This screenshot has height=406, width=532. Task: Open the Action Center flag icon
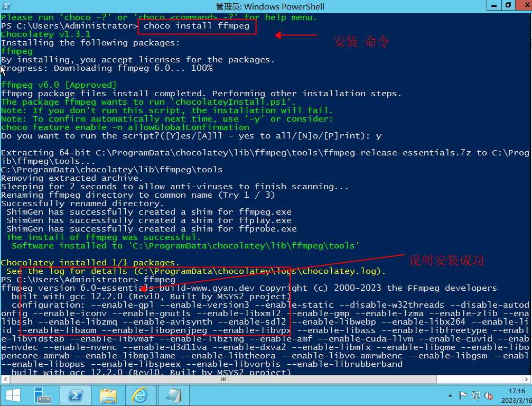(x=463, y=395)
